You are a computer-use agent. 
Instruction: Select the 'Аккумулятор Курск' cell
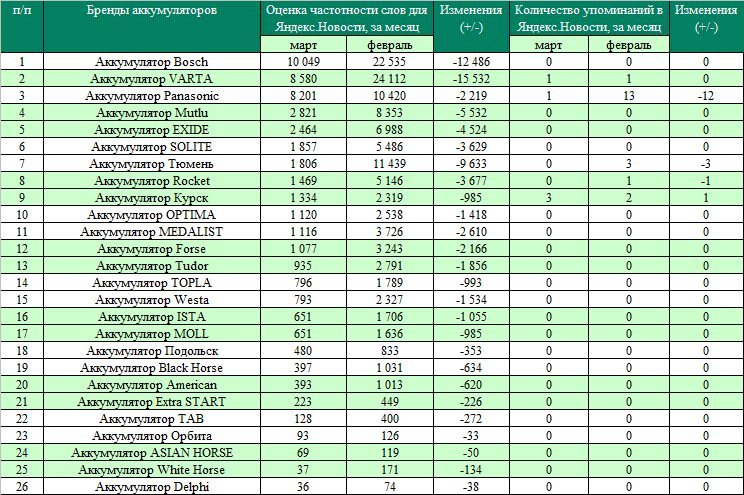[152, 198]
